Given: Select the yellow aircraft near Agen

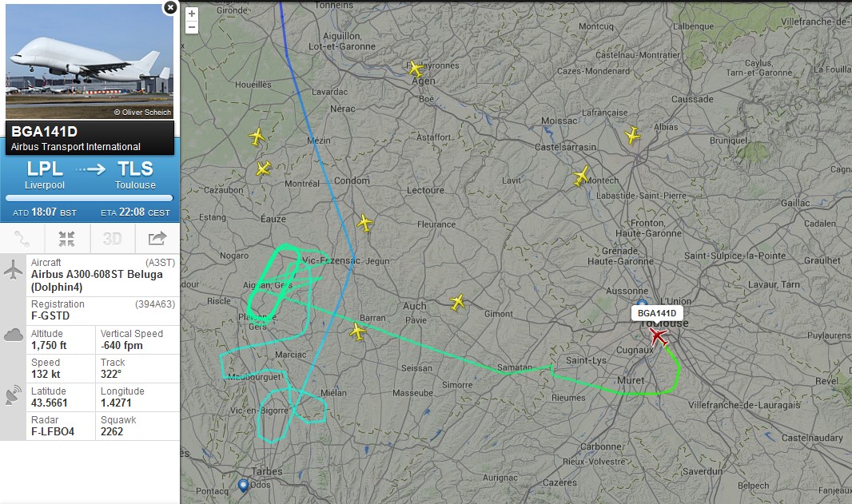Looking at the screenshot, I should click(416, 69).
